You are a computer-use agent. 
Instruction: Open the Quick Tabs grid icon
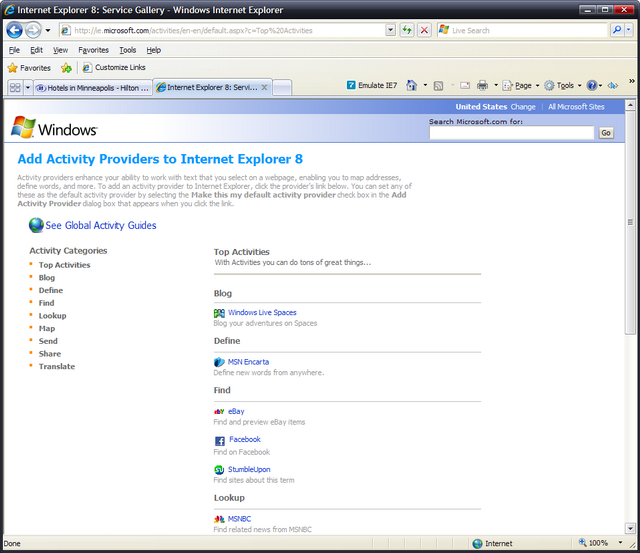coord(15,87)
